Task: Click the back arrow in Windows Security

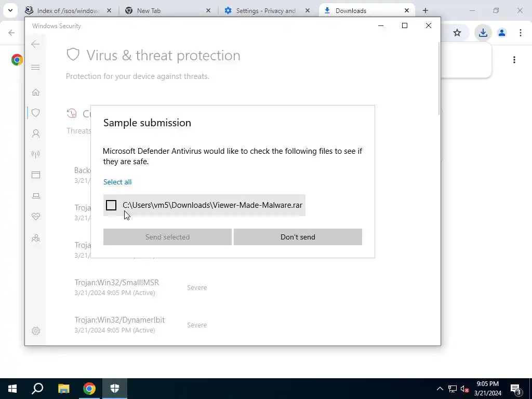Action: coord(35,44)
